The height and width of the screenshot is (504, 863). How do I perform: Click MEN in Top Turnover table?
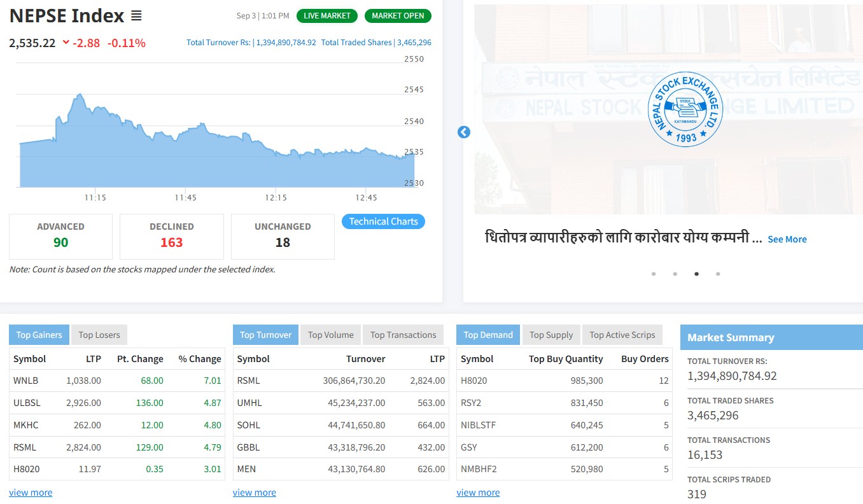point(247,470)
